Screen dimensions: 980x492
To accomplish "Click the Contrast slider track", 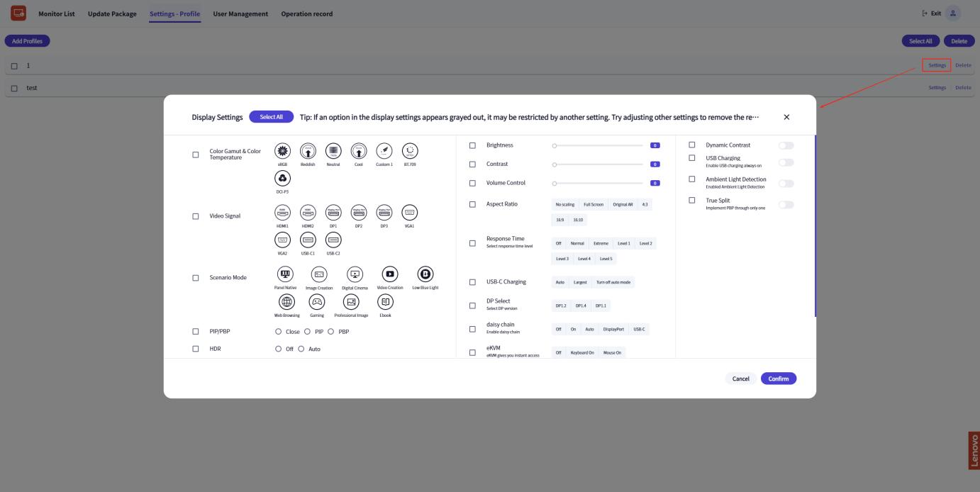I will point(598,164).
